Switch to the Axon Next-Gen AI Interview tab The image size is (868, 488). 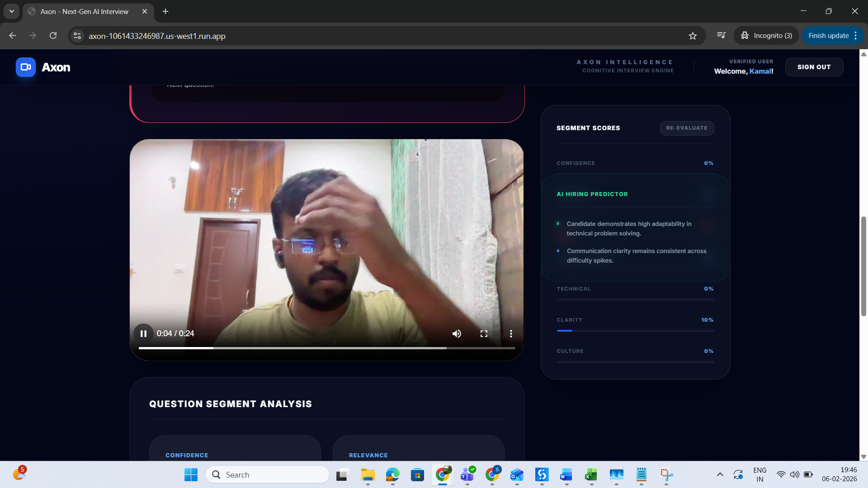pos(85,11)
